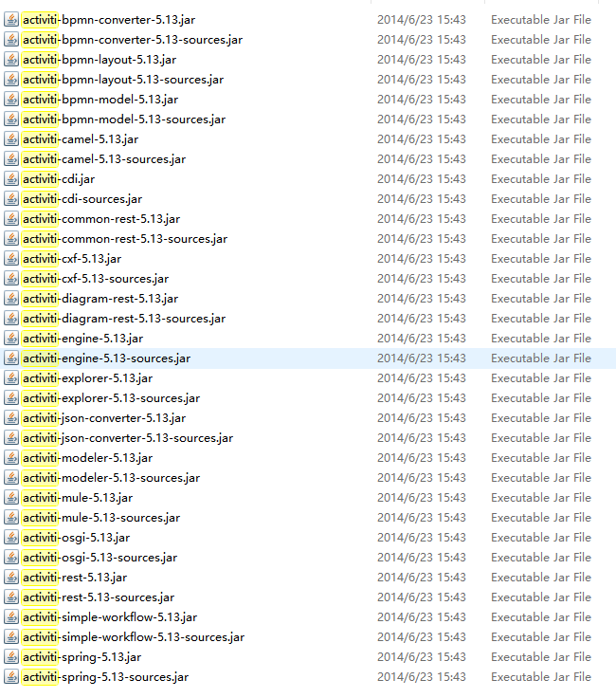The image size is (616, 698).
Task: Click the jar icon of activiti-mule-5.13.jar
Action: (x=11, y=498)
